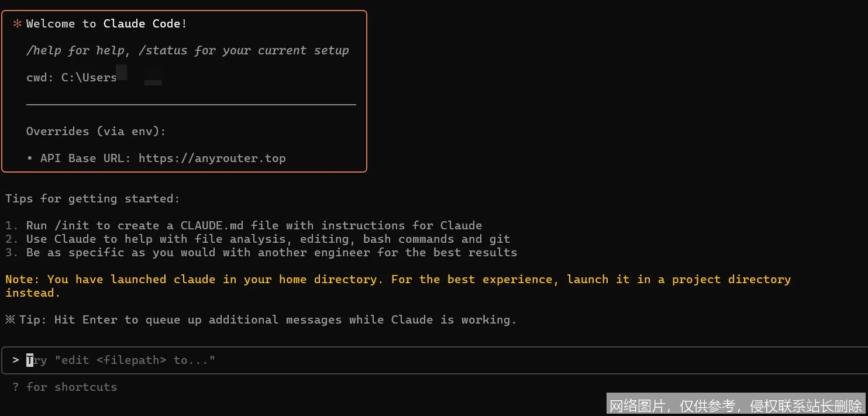Viewport: 868px width, 416px height.
Task: Click the ? symbol before 'for shortcuts'
Action: pos(16,387)
